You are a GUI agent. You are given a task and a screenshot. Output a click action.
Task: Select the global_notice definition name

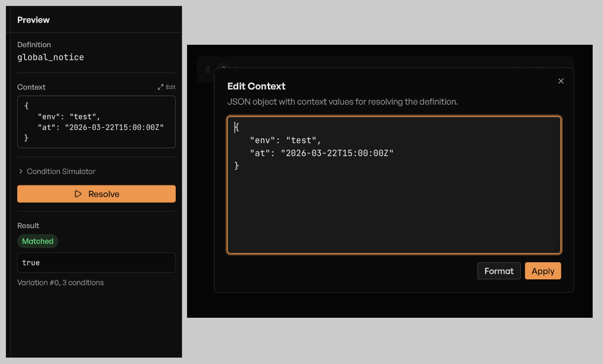(x=51, y=57)
